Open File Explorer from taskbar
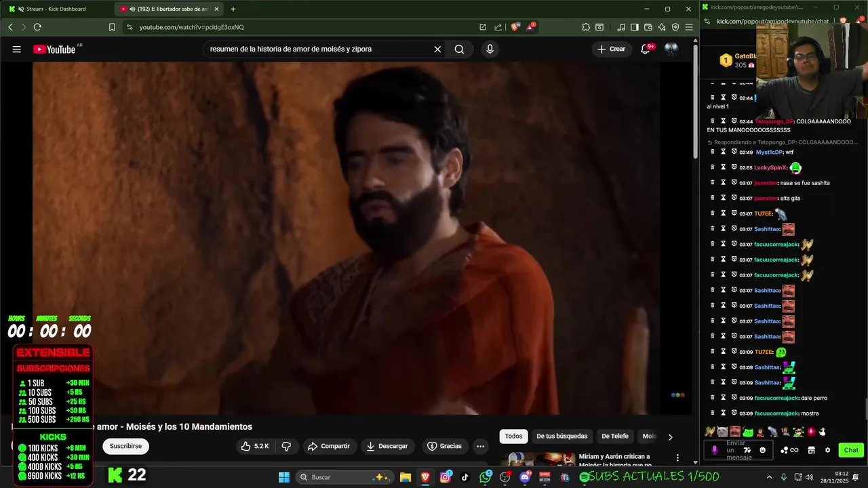This screenshot has height=488, width=868. pos(405,477)
